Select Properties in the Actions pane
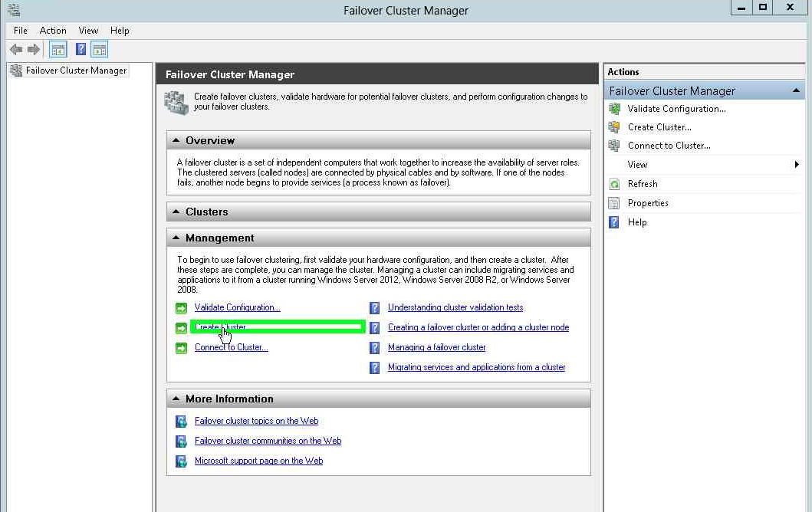The width and height of the screenshot is (812, 512). pos(648,203)
